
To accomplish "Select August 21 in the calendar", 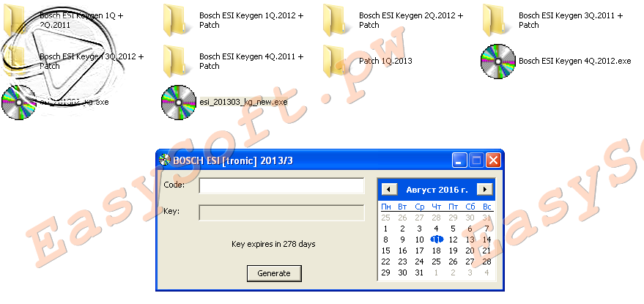I will pyautogui.click(x=486, y=251).
